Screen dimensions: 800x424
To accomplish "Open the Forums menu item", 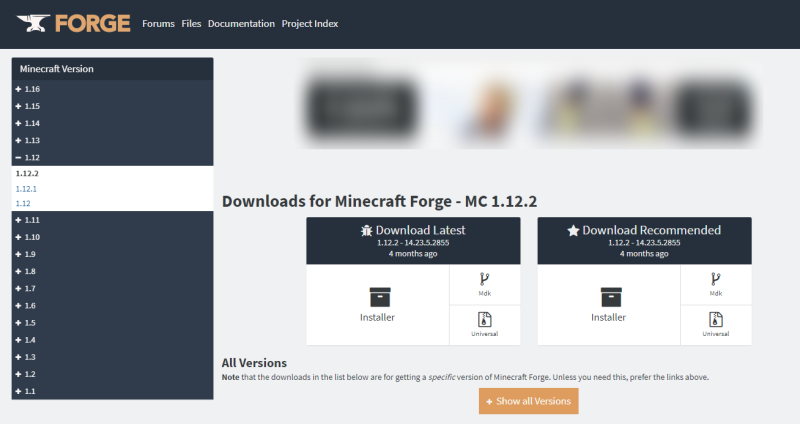I will pos(158,23).
